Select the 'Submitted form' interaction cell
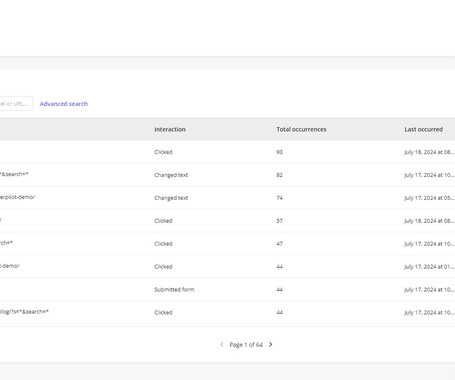The height and width of the screenshot is (380, 455). tap(174, 289)
